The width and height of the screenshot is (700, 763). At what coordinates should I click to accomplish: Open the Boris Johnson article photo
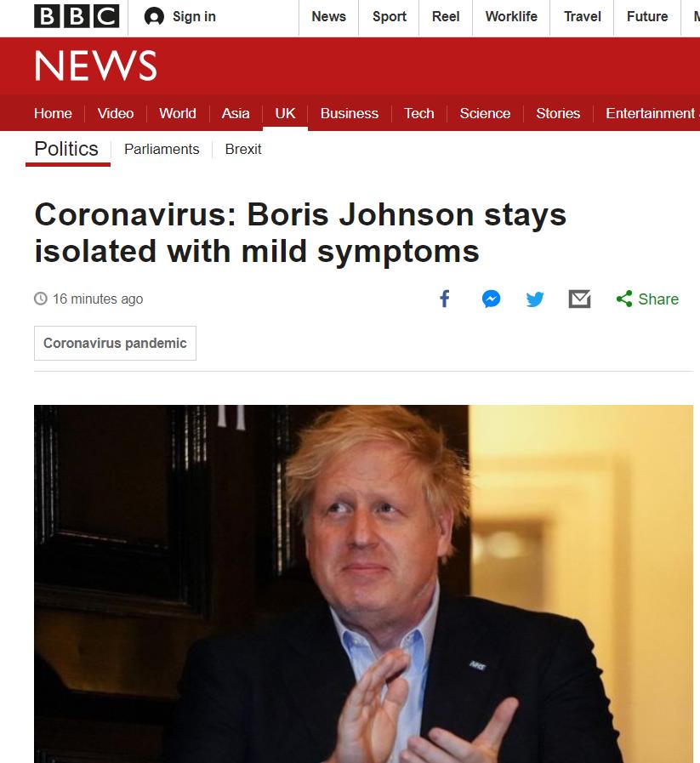click(363, 584)
